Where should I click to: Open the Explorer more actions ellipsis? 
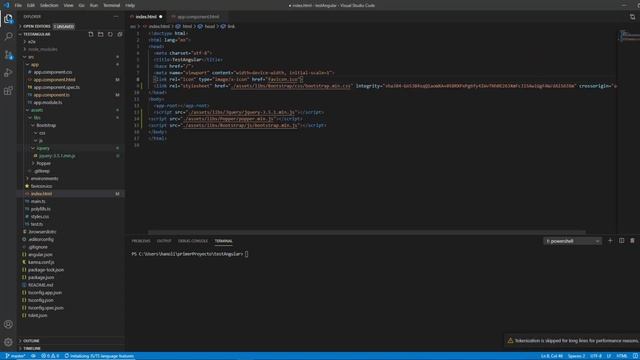pos(116,17)
